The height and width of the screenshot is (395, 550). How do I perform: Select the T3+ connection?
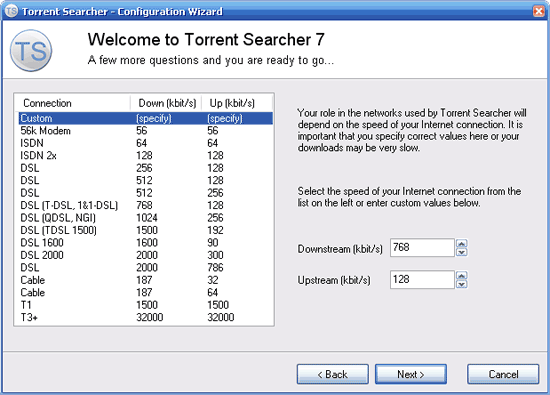146,317
